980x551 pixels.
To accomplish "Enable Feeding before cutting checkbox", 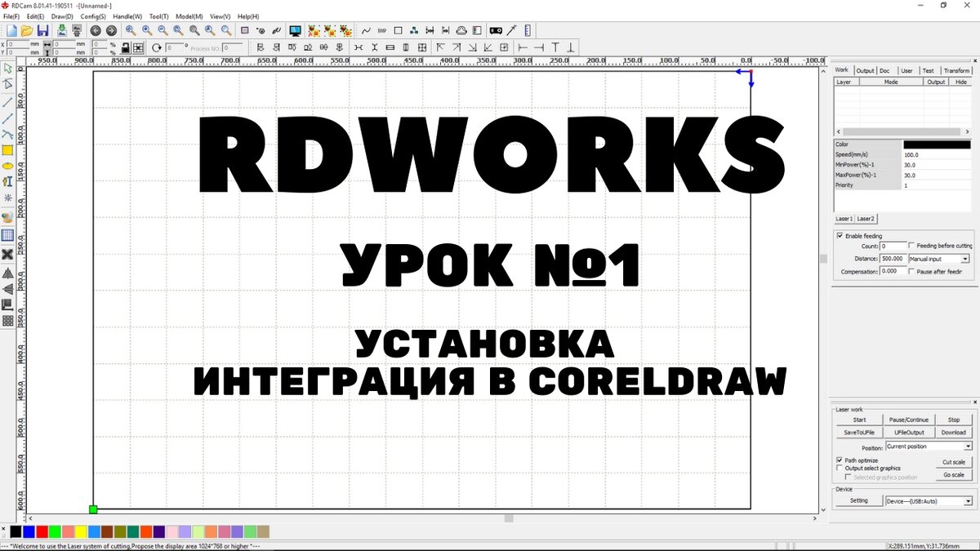I will pyautogui.click(x=912, y=246).
